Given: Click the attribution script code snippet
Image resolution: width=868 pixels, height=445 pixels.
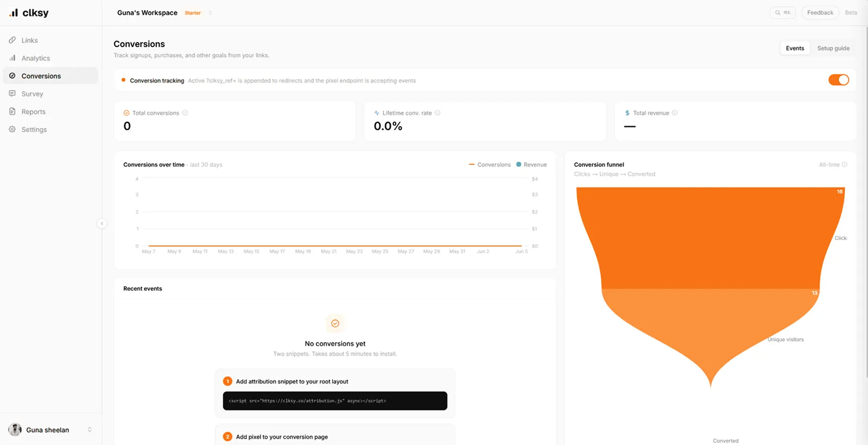Looking at the screenshot, I should pyautogui.click(x=335, y=401).
